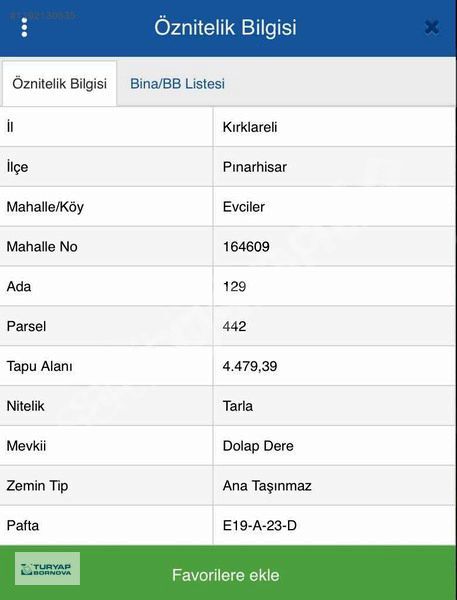Click the Ana Taşınmaz zemin tip value
Image resolution: width=457 pixels, height=600 pixels.
(x=267, y=486)
